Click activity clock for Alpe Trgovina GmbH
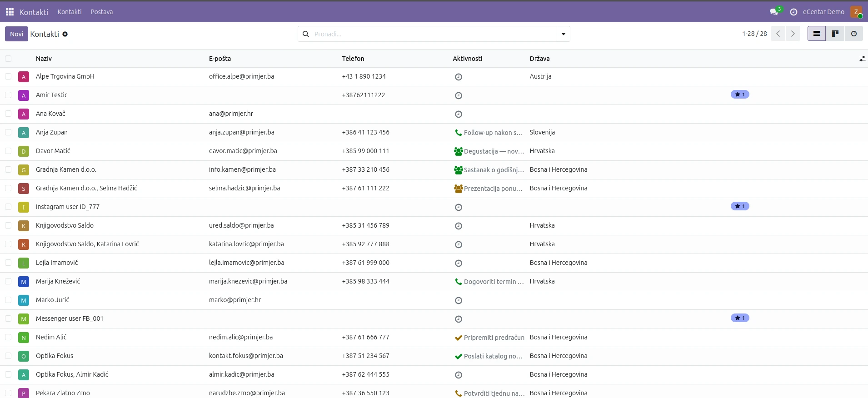Screen dimensions: 868x398 [x=459, y=77]
